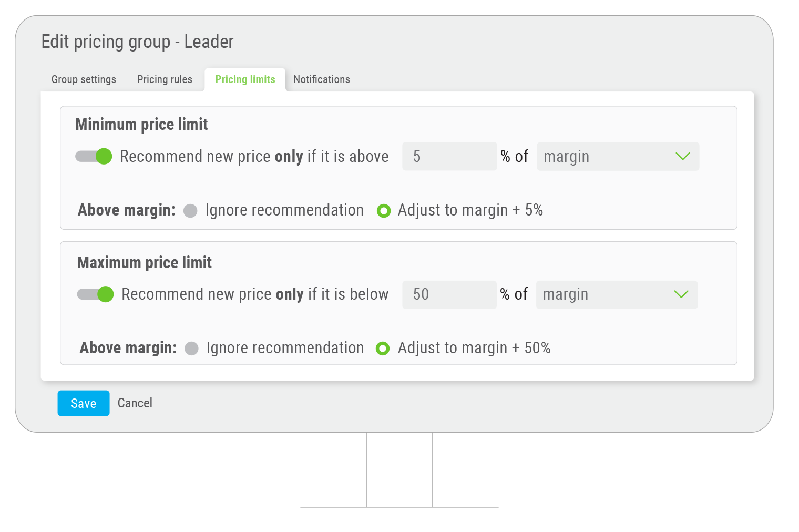799x532 pixels.
Task: Select the Pricing limits tab
Action: tap(245, 79)
